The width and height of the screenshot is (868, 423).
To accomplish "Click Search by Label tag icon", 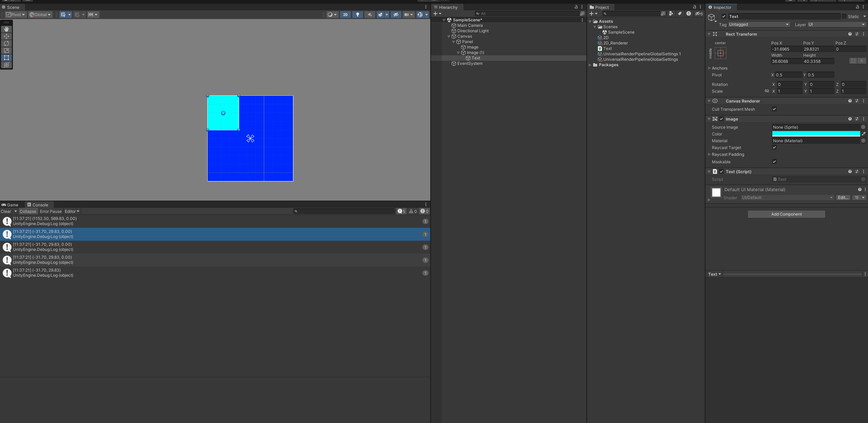I will click(x=680, y=14).
